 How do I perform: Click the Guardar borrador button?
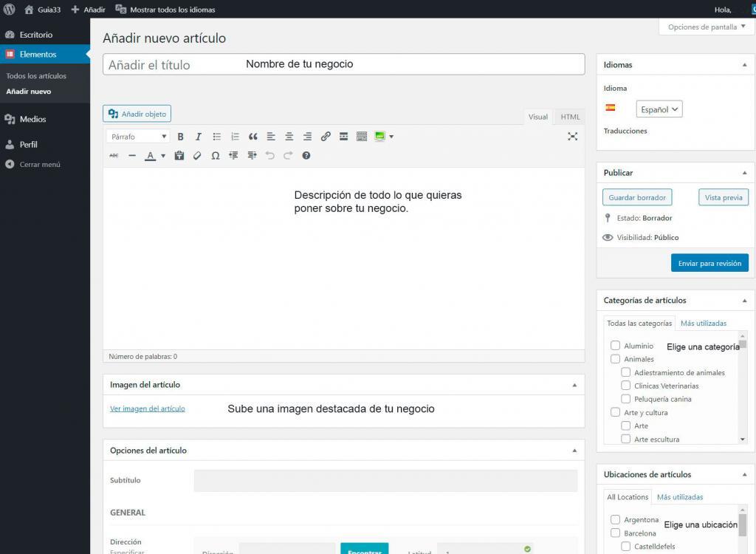(637, 197)
